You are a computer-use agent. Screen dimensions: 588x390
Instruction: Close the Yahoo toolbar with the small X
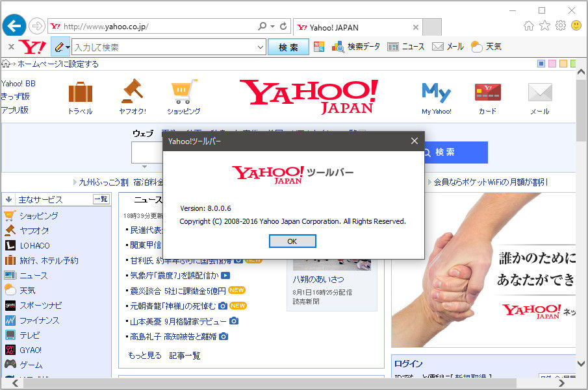click(x=11, y=47)
